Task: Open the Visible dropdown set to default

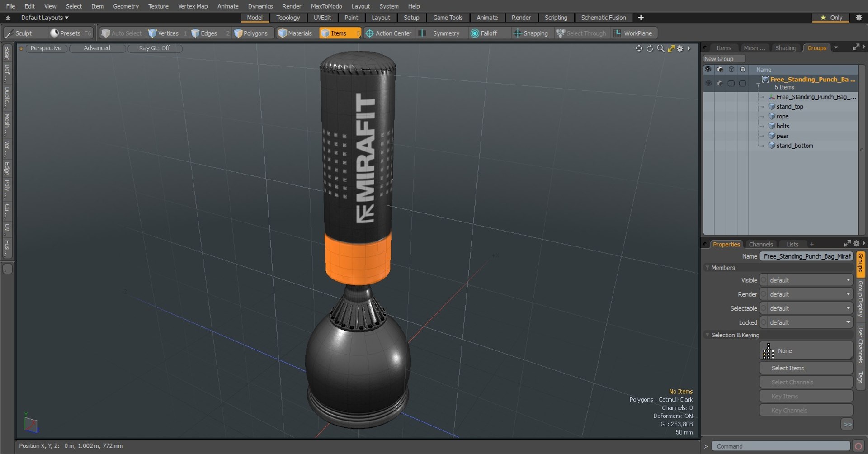Action: (x=807, y=280)
